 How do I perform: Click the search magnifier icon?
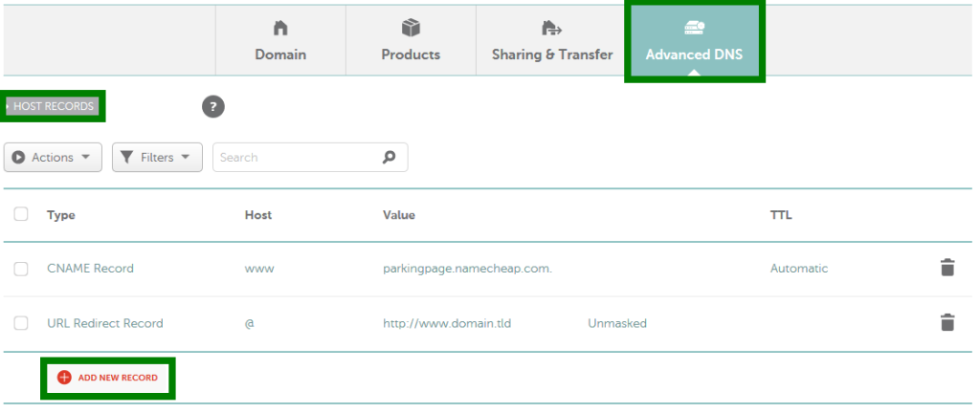pos(389,158)
